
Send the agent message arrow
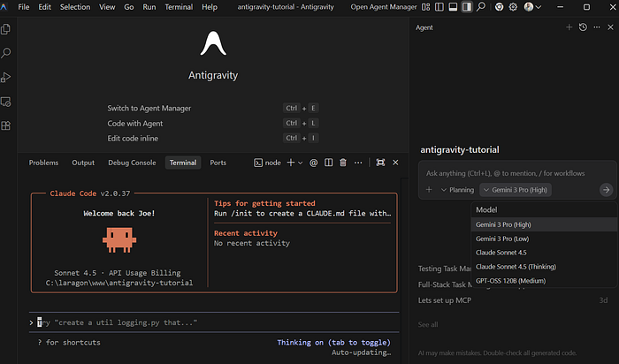pos(606,190)
